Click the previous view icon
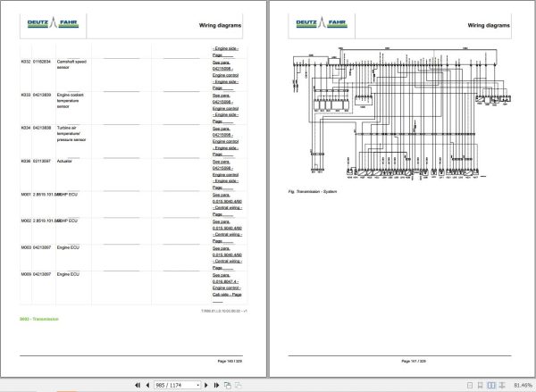This screenshot has width=536, height=392. [227, 385]
